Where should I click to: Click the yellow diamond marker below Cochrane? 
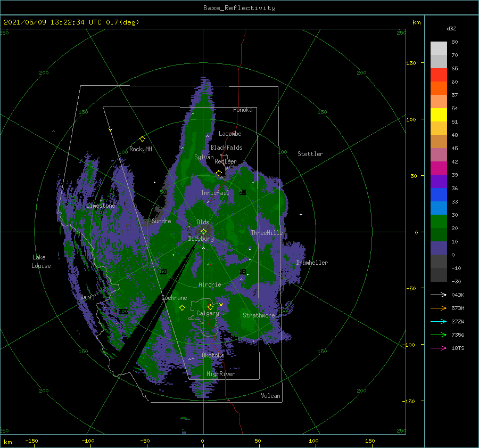click(x=182, y=308)
